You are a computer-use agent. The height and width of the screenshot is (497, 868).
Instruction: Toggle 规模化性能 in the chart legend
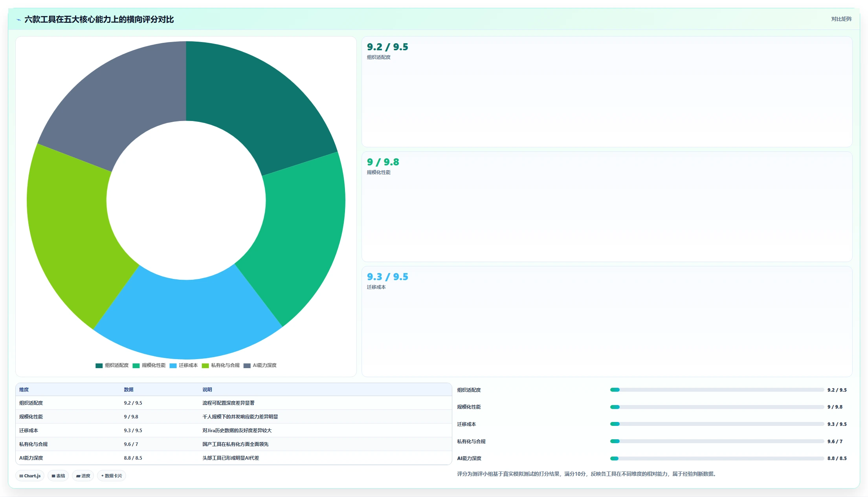point(149,365)
